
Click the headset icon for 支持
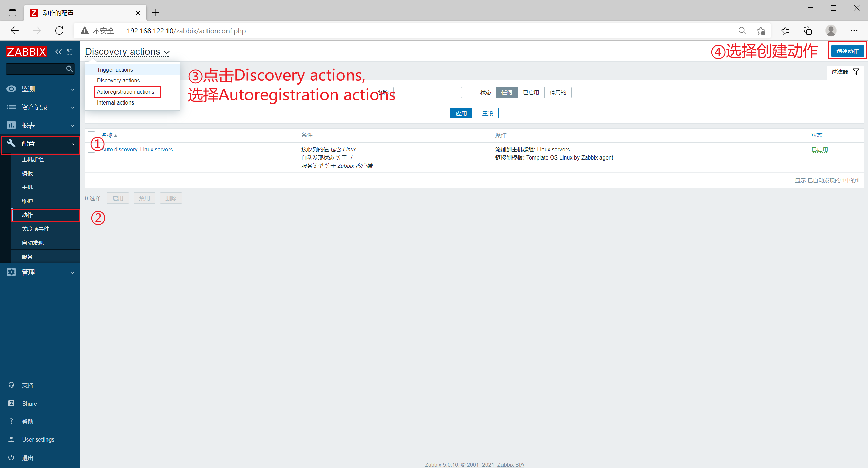[x=11, y=385]
